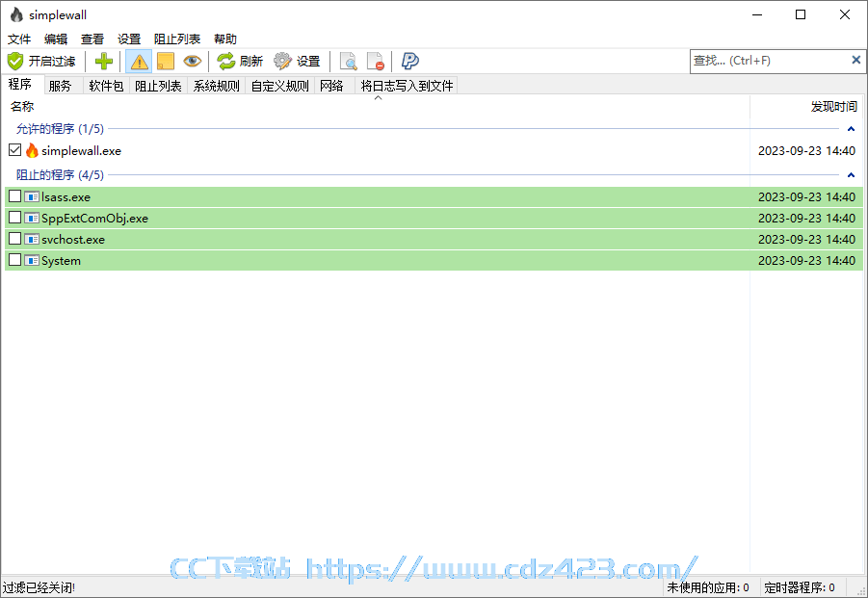Open the 查看 menu
Image resolution: width=868 pixels, height=598 pixels.
tap(92, 39)
